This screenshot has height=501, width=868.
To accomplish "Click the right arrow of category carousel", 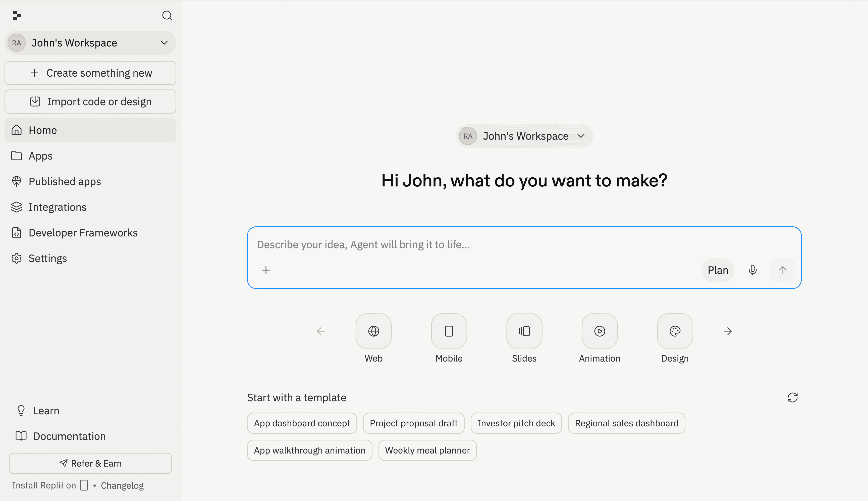I will tap(728, 331).
